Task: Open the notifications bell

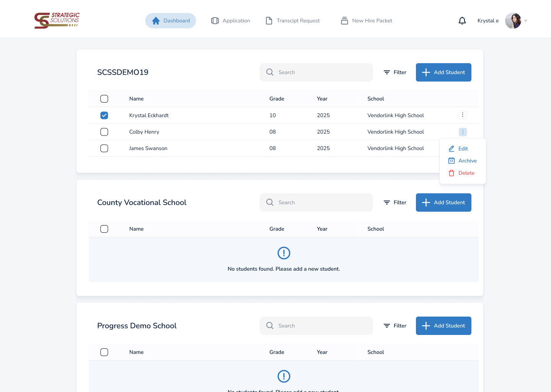Action: coord(462,21)
